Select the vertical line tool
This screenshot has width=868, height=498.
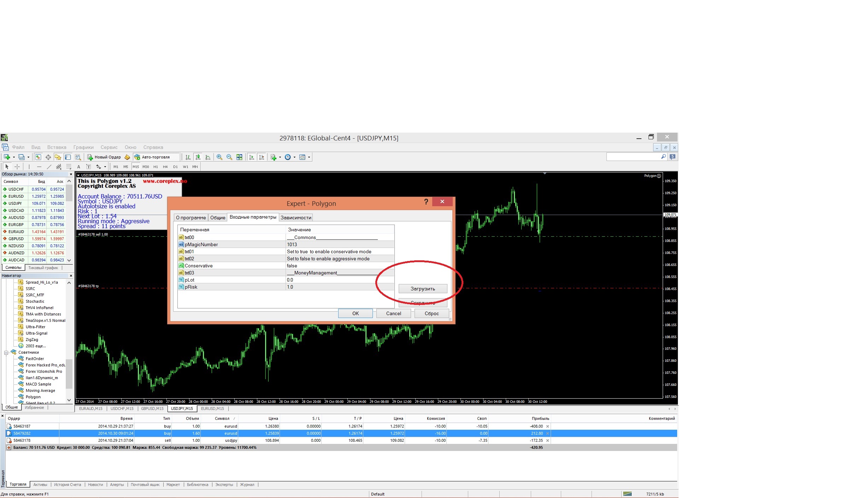tap(29, 167)
